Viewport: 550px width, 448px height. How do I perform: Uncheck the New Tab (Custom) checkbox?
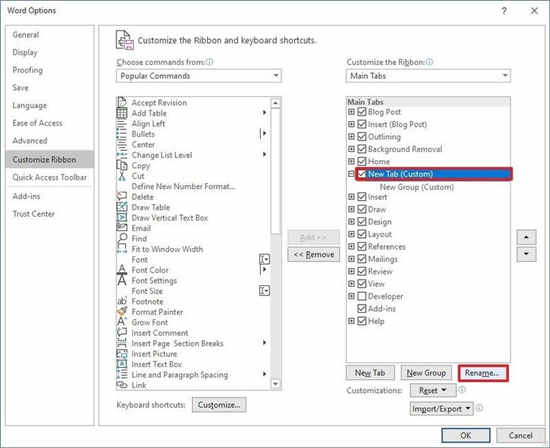coord(362,174)
